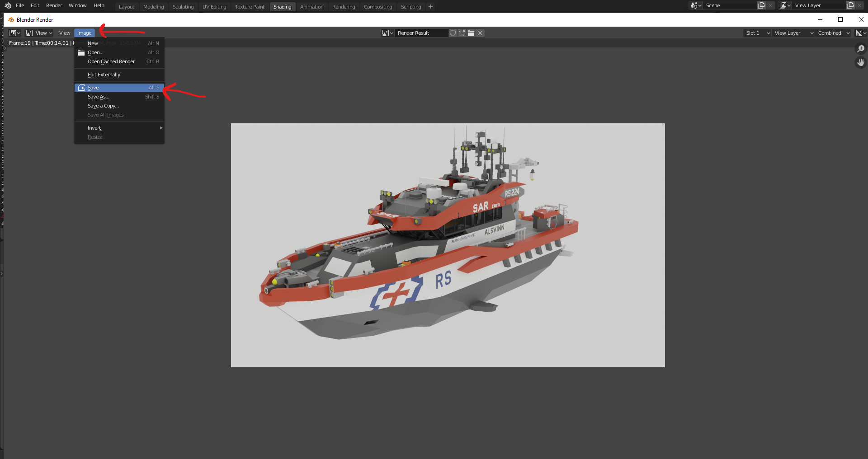Select Edit Externally
The width and height of the screenshot is (868, 459).
click(119, 75)
